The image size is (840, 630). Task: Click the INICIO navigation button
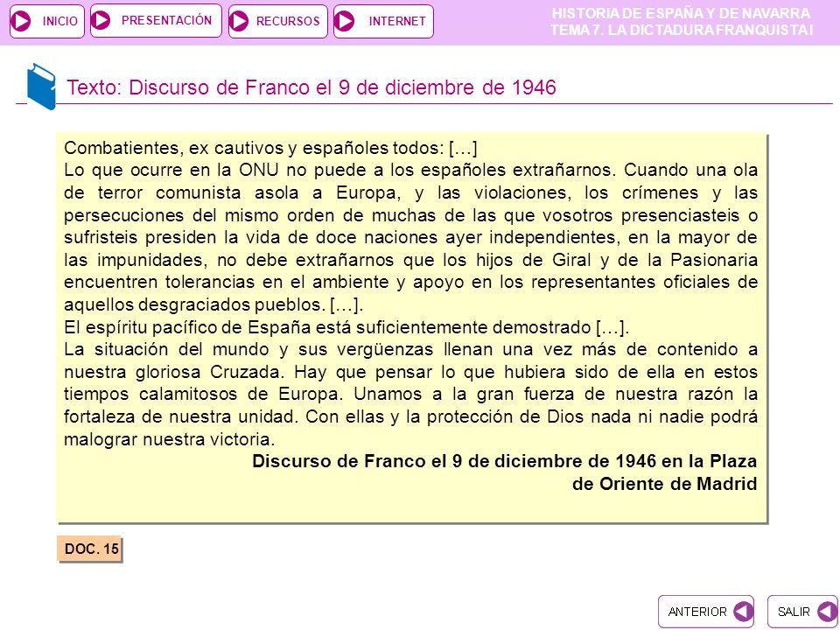pos(47,21)
